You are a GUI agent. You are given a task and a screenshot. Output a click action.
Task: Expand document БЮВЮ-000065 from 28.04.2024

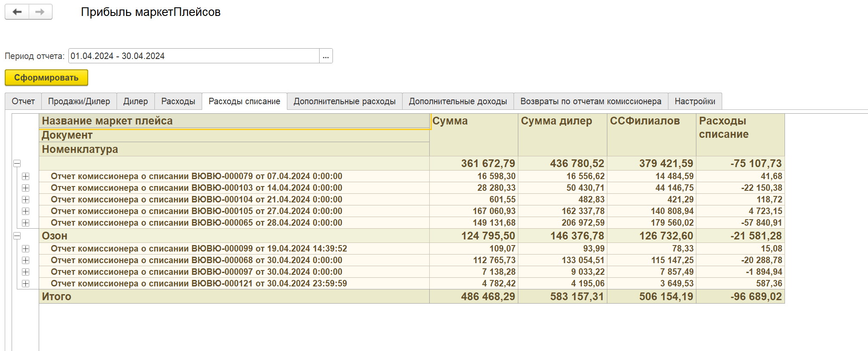pos(26,223)
